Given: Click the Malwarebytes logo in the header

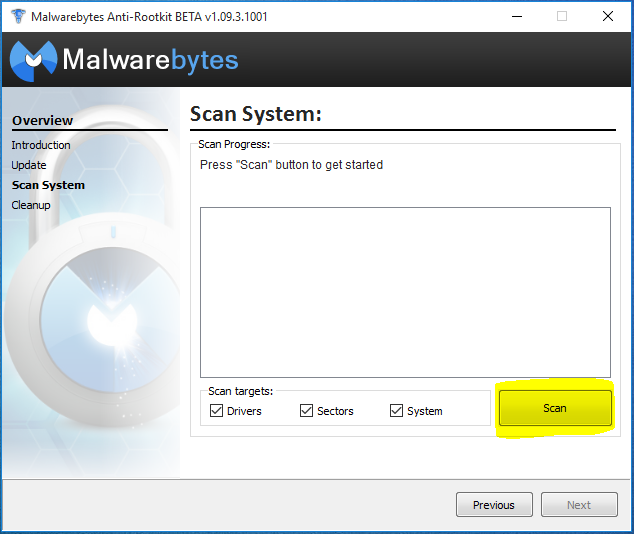Looking at the screenshot, I should 124,60.
